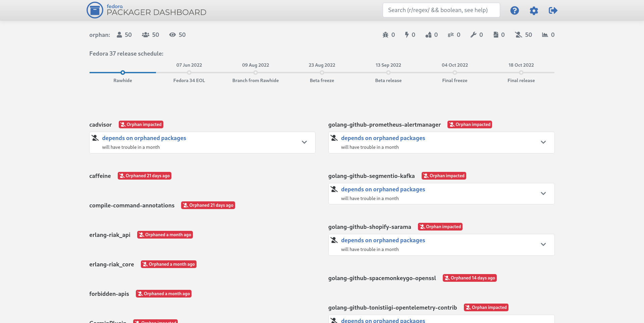This screenshot has width=644, height=323.
Task: Click the Beta freeze timeline marker
Action: coord(322,72)
